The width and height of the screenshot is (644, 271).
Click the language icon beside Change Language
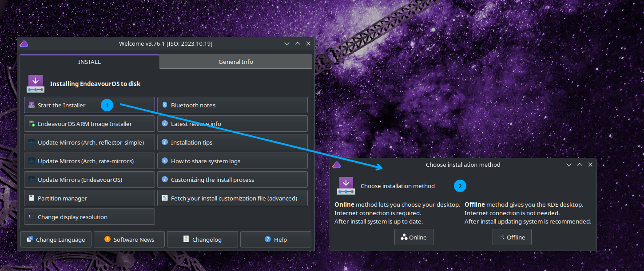(x=30, y=239)
